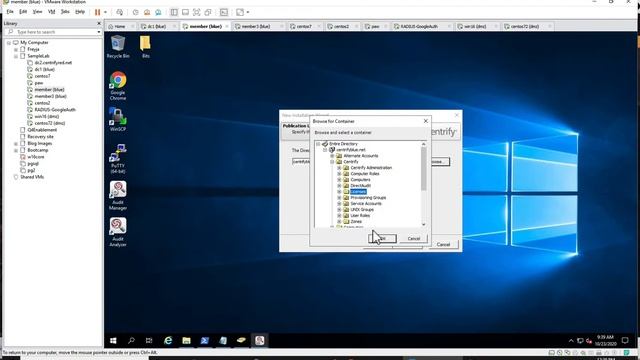Open the Help menu

tap(80, 12)
